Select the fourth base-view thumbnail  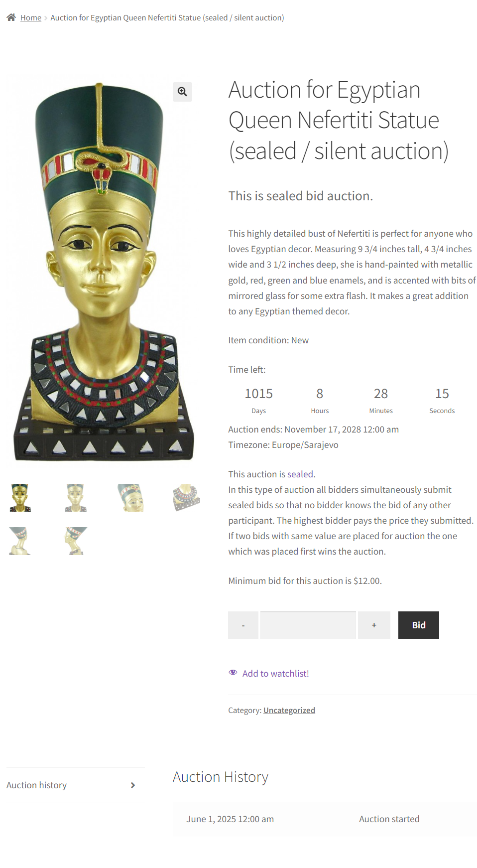click(186, 498)
